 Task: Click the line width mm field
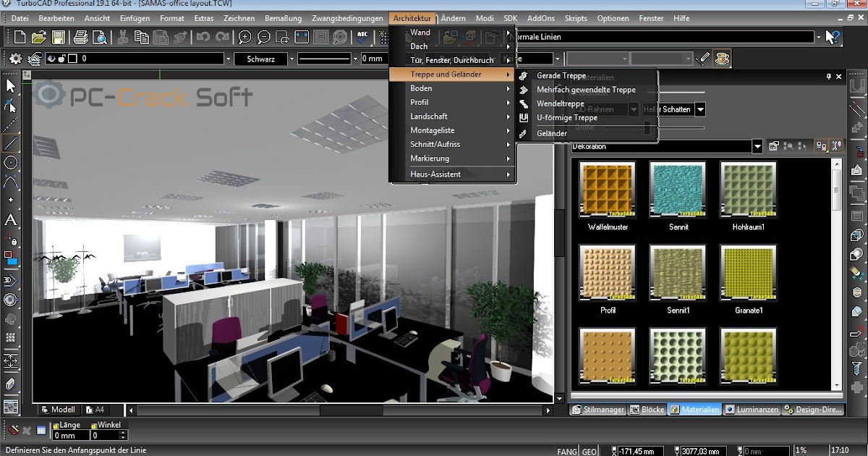coord(373,59)
